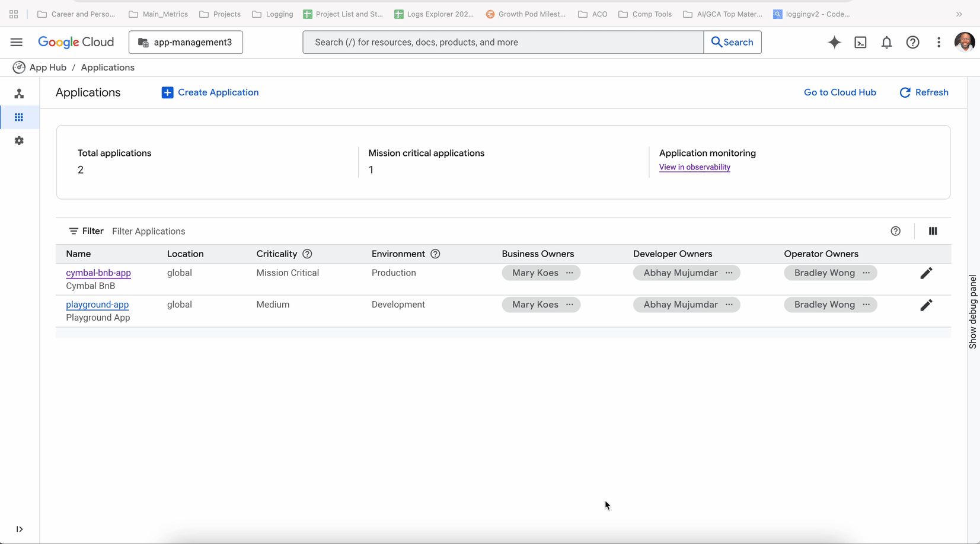Screen dimensions: 980x544
Task: Open the Google Cloud navigation hamburger menu
Action: tap(16, 42)
